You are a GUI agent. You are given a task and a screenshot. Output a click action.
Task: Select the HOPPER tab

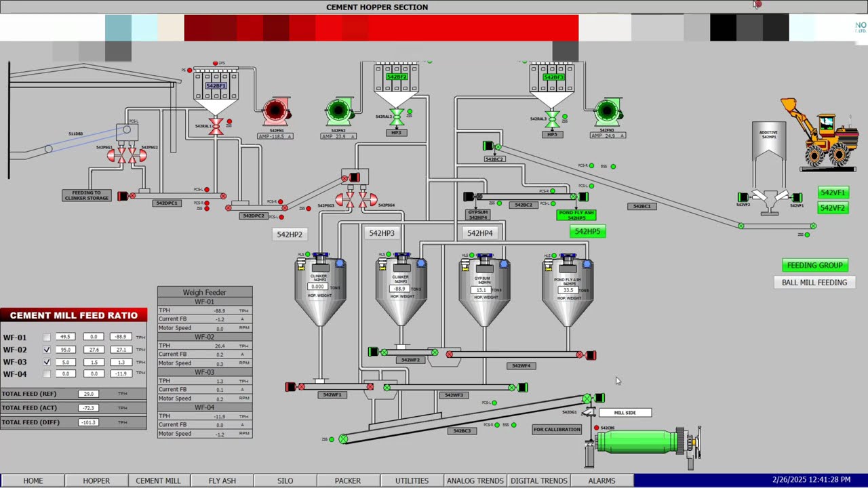[96, 481]
